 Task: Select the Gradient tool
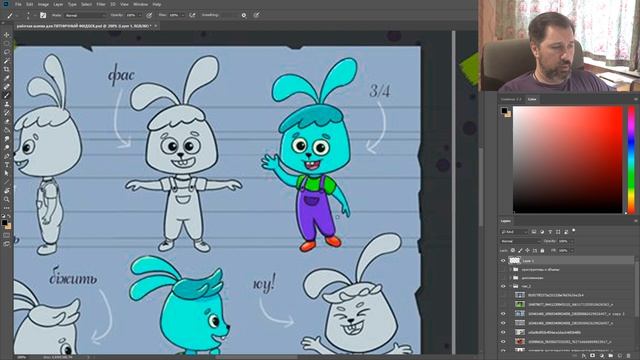[x=7, y=130]
